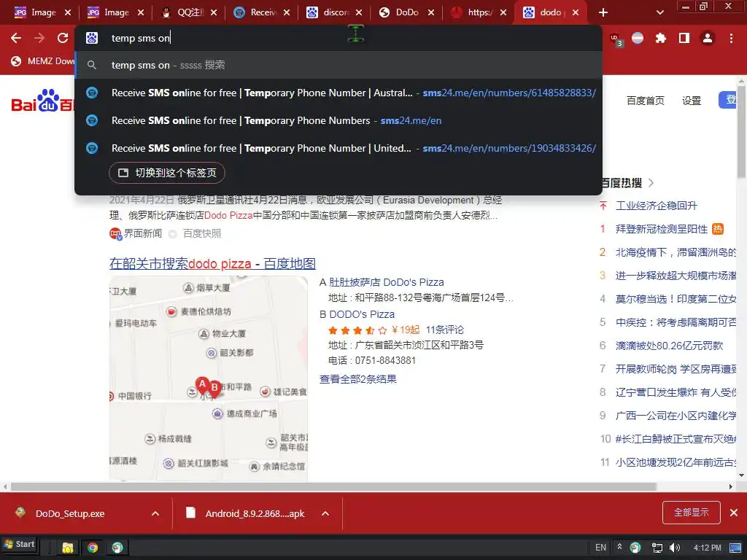Click the 麦德伦烘焙坊 map icon
The height and width of the screenshot is (560, 747).
171,311
